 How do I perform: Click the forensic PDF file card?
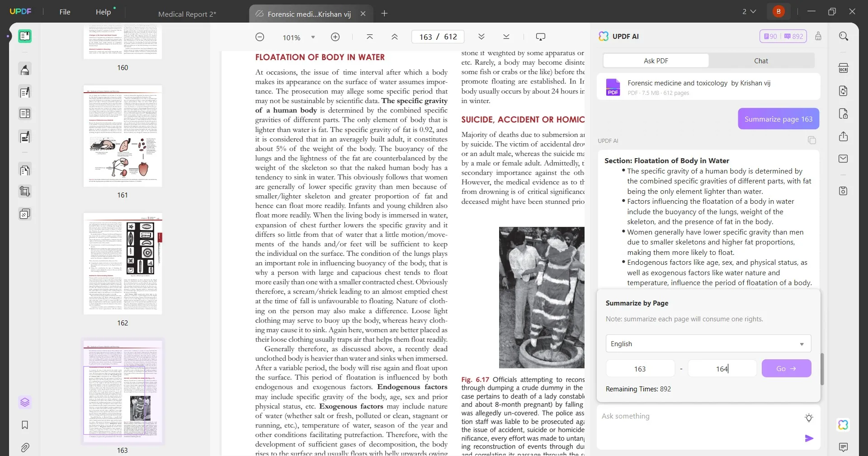(x=708, y=86)
